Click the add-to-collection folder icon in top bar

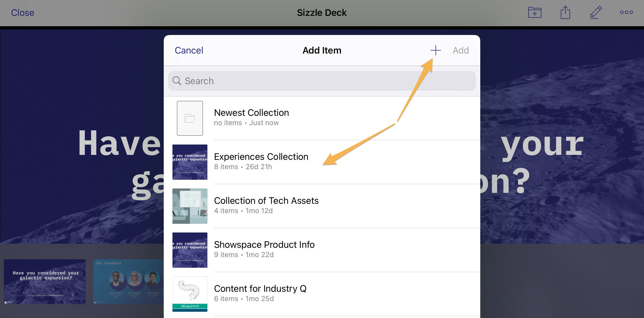(535, 13)
